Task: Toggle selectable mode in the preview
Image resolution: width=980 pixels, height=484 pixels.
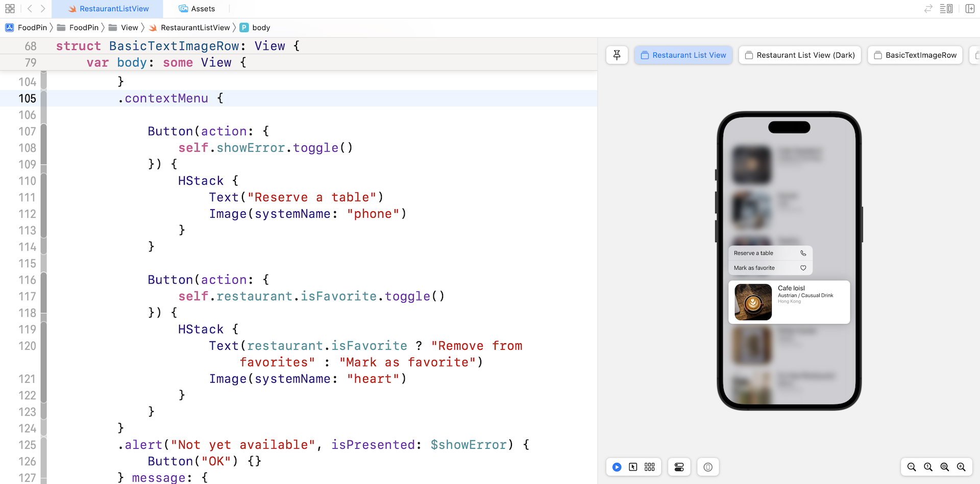Action: [633, 467]
